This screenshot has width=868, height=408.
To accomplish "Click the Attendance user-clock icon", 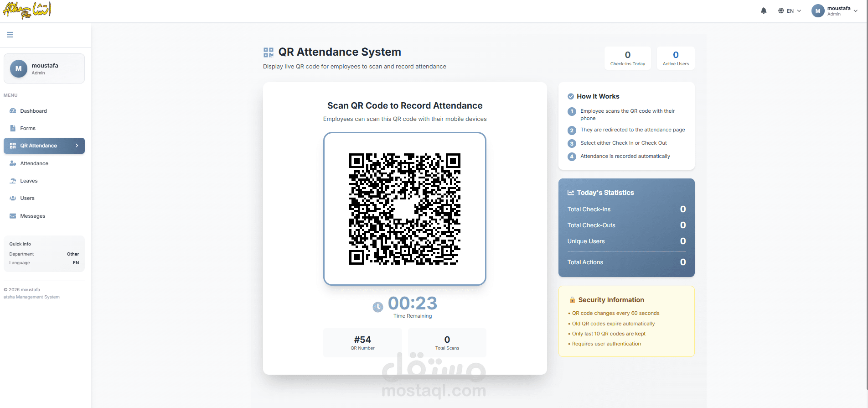I will [x=13, y=163].
